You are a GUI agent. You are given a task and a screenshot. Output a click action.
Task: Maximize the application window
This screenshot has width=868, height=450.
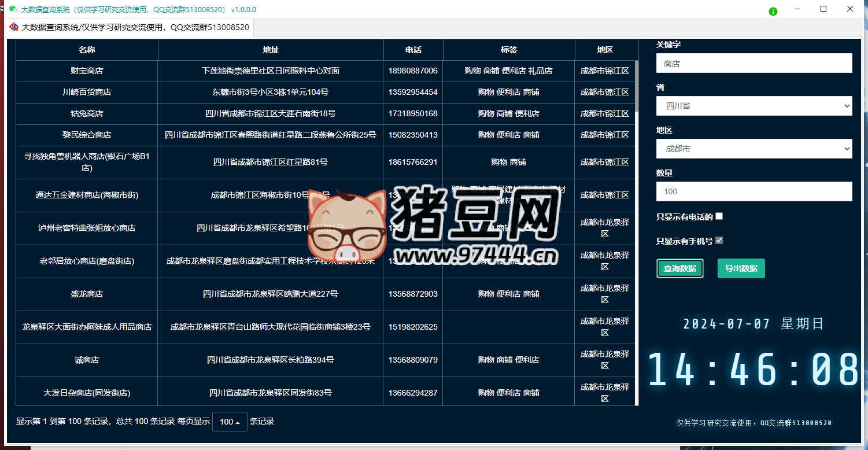tap(823, 9)
